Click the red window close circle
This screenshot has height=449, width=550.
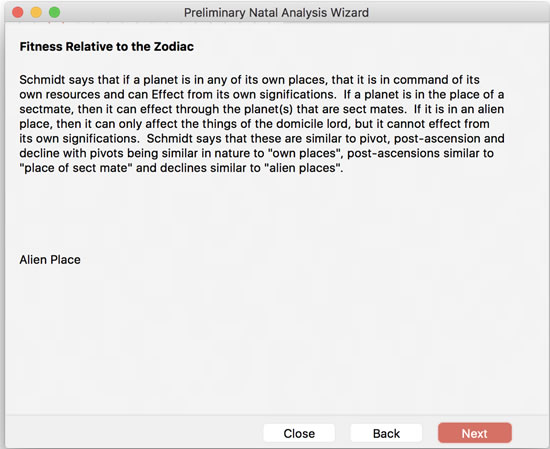tap(18, 12)
